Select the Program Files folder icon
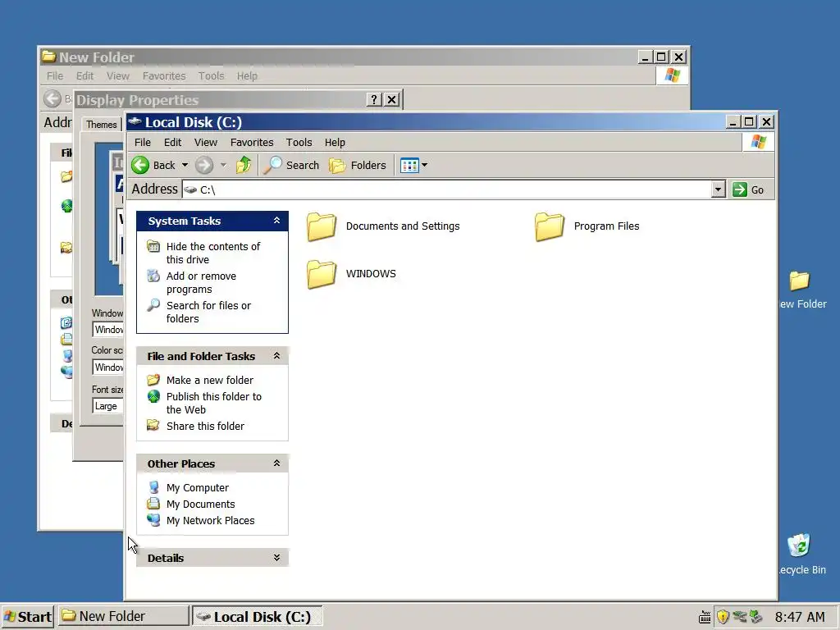Image resolution: width=840 pixels, height=630 pixels. point(550,226)
